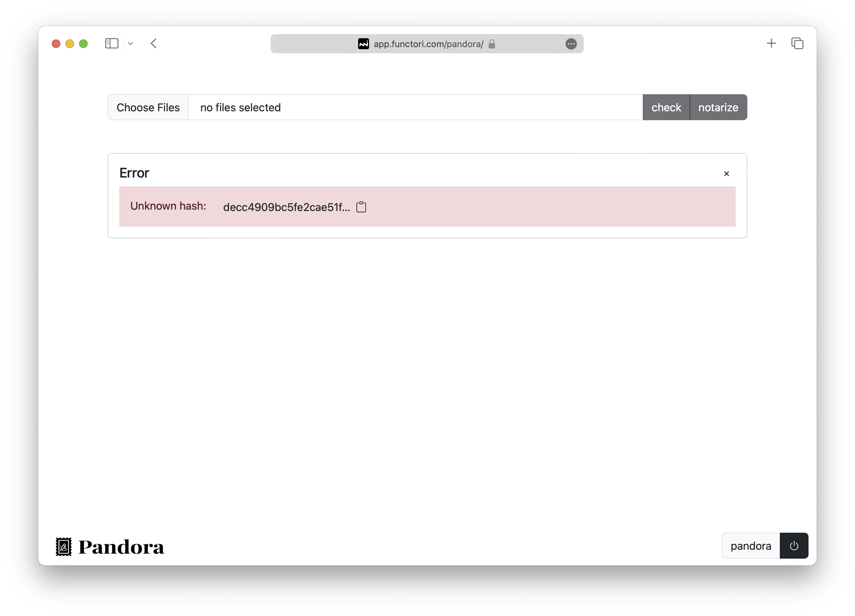This screenshot has width=855, height=616.
Task: Click the 'no files selected' field
Action: point(415,107)
